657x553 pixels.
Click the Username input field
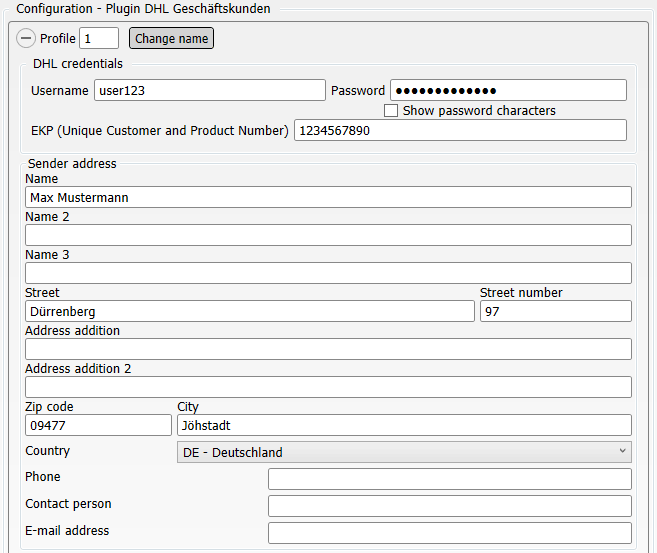click(x=210, y=90)
